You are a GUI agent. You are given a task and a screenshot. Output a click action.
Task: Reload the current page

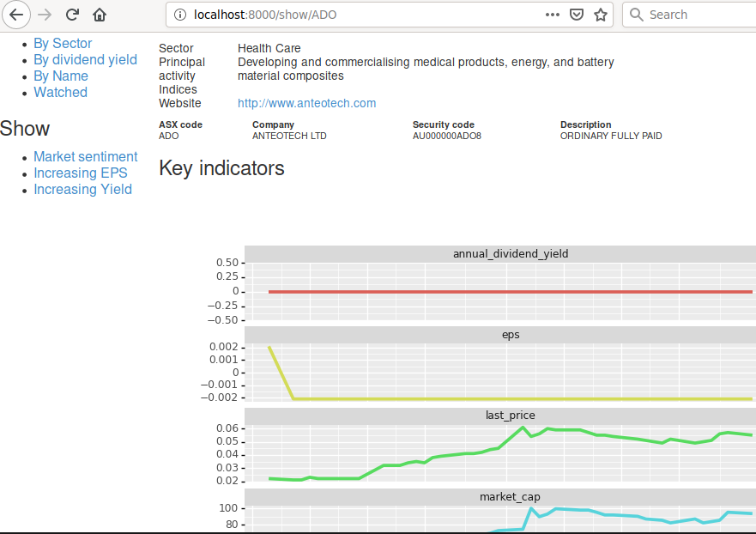tap(72, 15)
